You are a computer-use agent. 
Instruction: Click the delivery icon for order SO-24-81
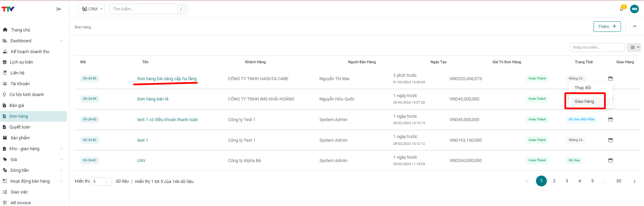point(610,160)
